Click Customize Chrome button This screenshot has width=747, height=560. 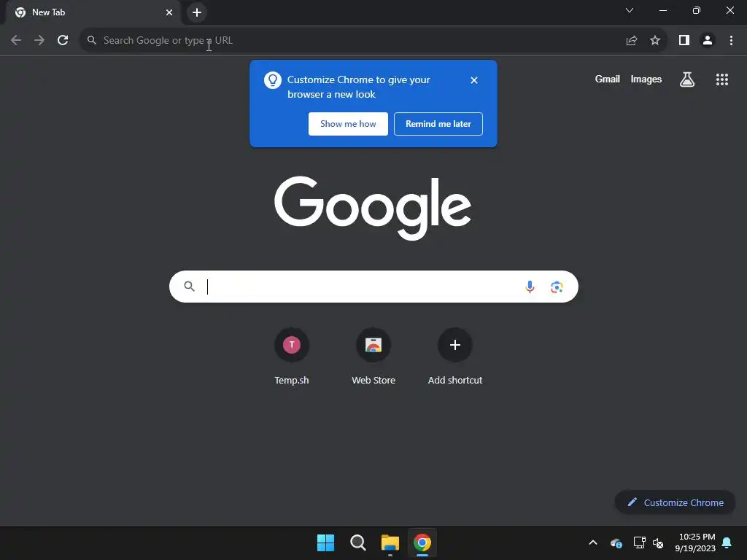[675, 502]
